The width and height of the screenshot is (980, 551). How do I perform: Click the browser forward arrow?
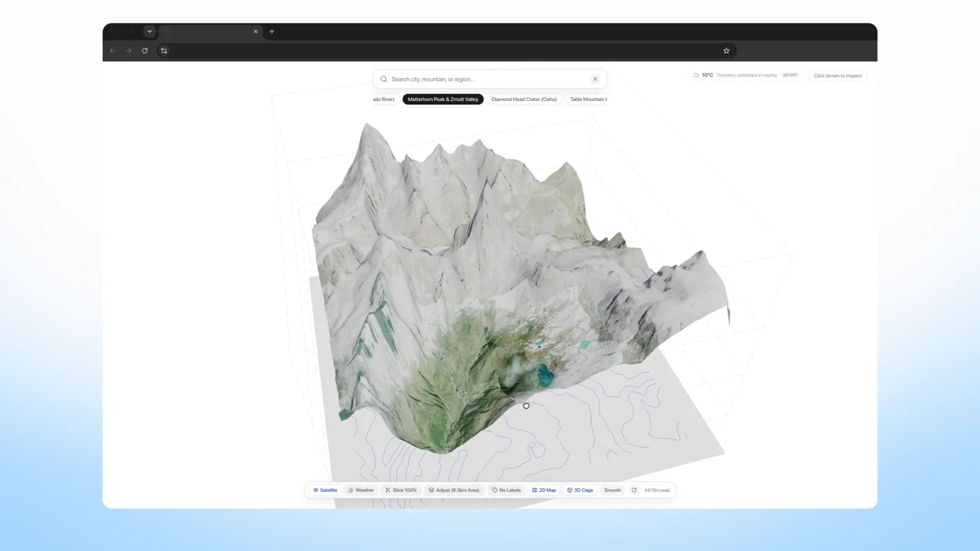(129, 51)
